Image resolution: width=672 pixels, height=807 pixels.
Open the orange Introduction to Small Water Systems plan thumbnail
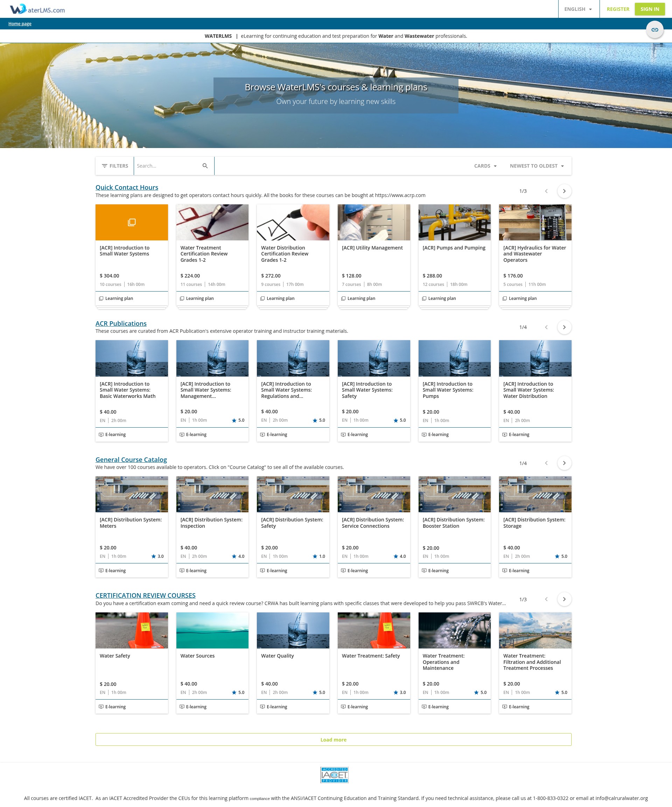coord(132,222)
